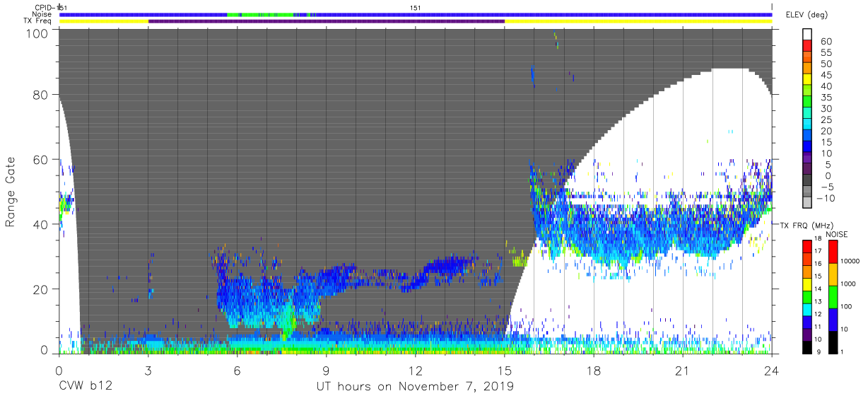Screen dimensions: 868x401
Task: Select the black bottom segment of NOISE colorbar
Action: [832, 342]
